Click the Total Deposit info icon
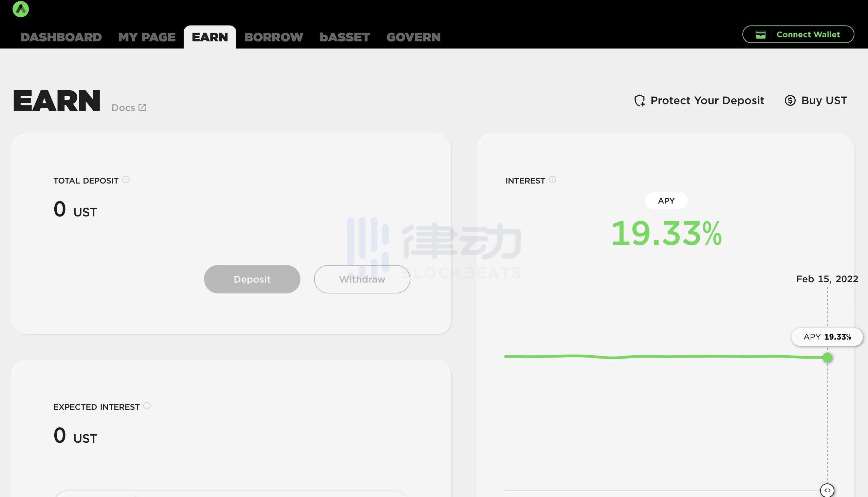868x497 pixels. 126,179
